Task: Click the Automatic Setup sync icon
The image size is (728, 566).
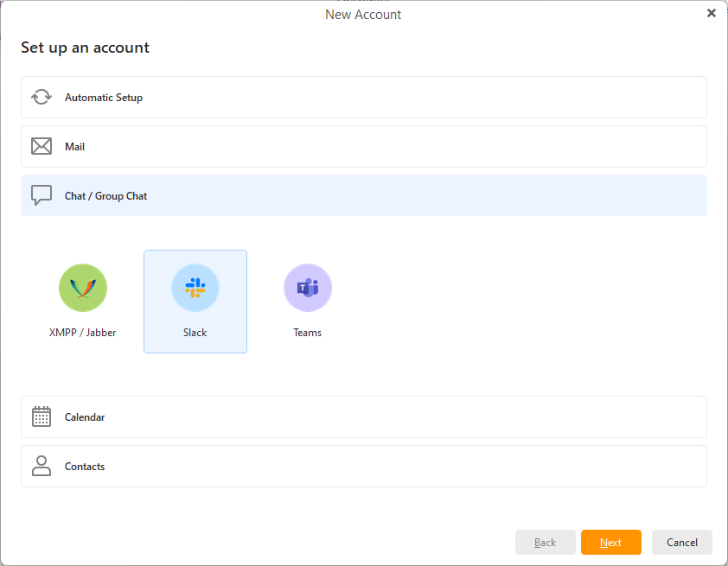Action: click(42, 97)
